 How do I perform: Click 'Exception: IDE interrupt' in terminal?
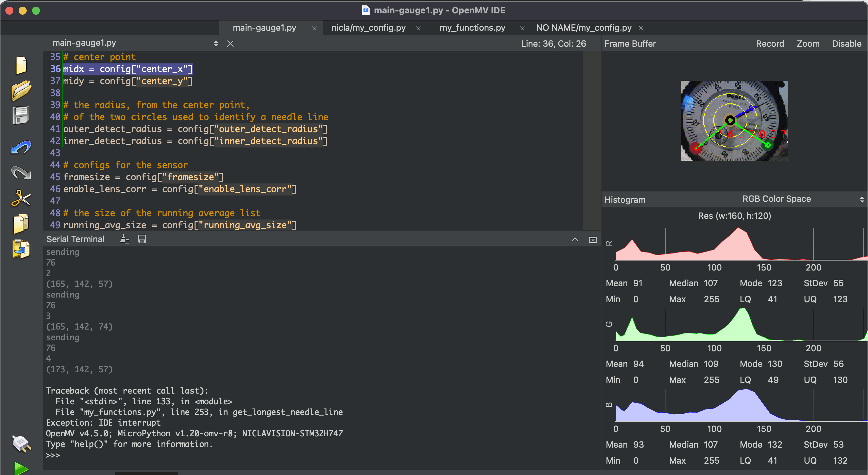click(103, 422)
